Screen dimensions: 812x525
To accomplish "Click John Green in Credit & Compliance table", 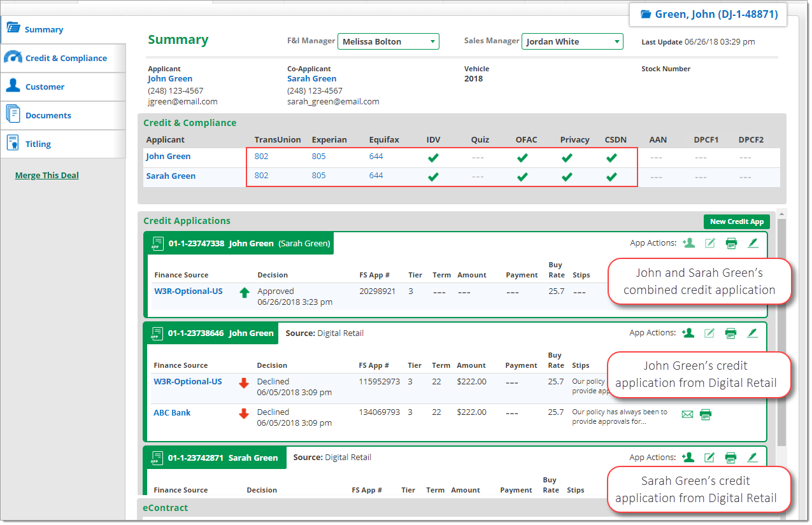I will coord(168,157).
